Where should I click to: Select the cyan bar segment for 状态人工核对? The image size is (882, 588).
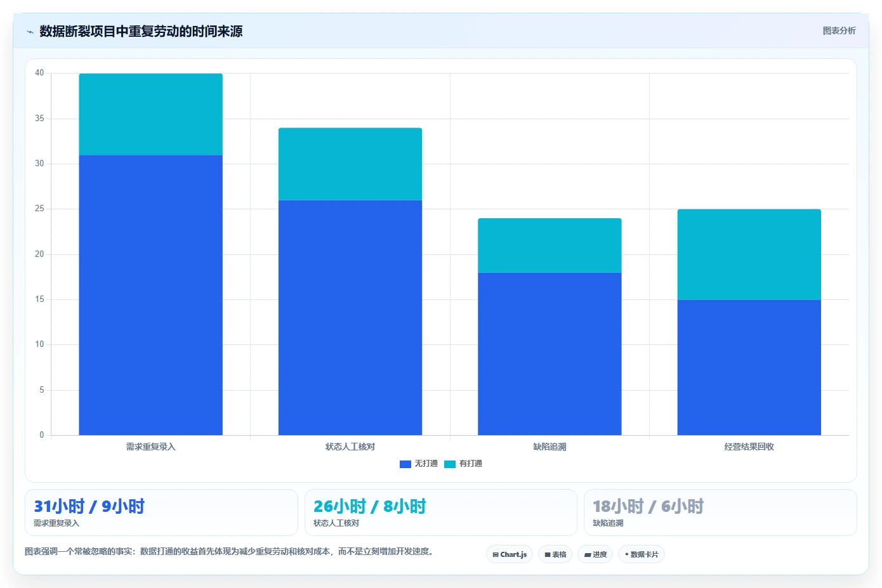pos(350,164)
